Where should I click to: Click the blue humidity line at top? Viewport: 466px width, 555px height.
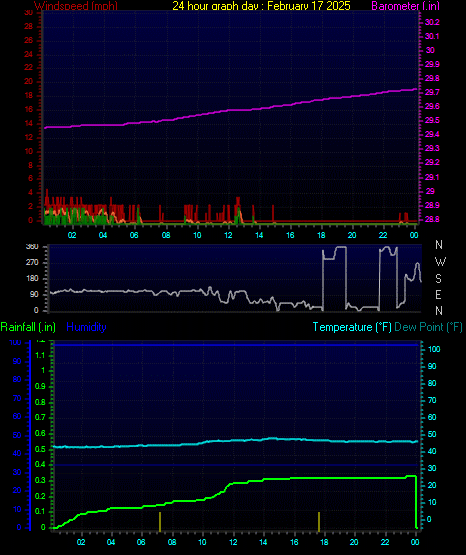coord(236,345)
